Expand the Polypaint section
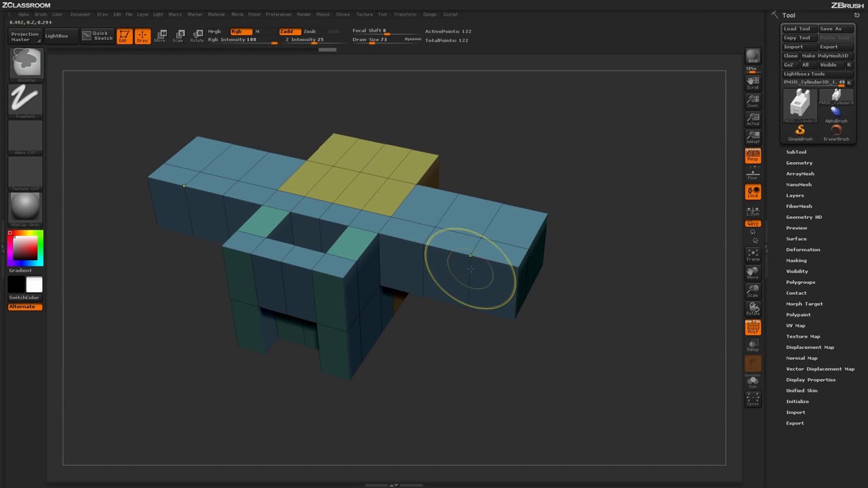868x488 pixels. (x=798, y=314)
